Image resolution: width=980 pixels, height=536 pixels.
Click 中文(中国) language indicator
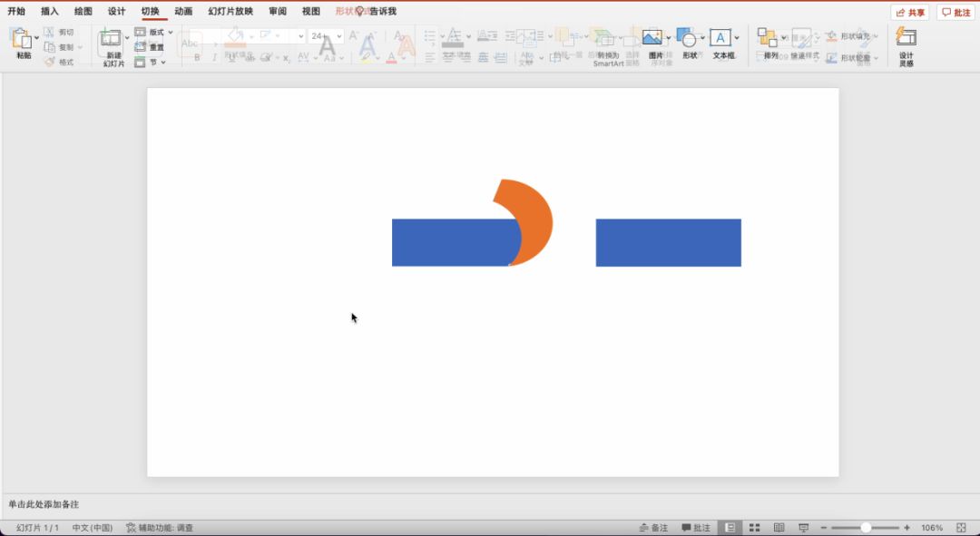(x=92, y=528)
